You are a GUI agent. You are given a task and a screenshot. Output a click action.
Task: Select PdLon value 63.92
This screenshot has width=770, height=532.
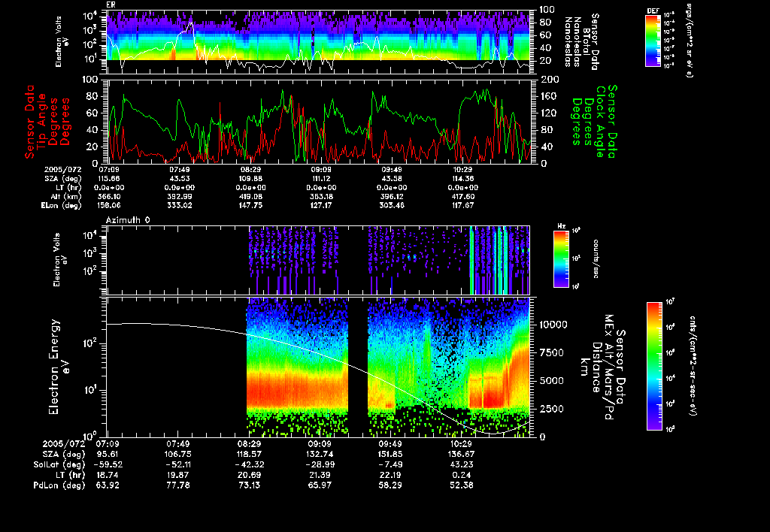point(108,485)
